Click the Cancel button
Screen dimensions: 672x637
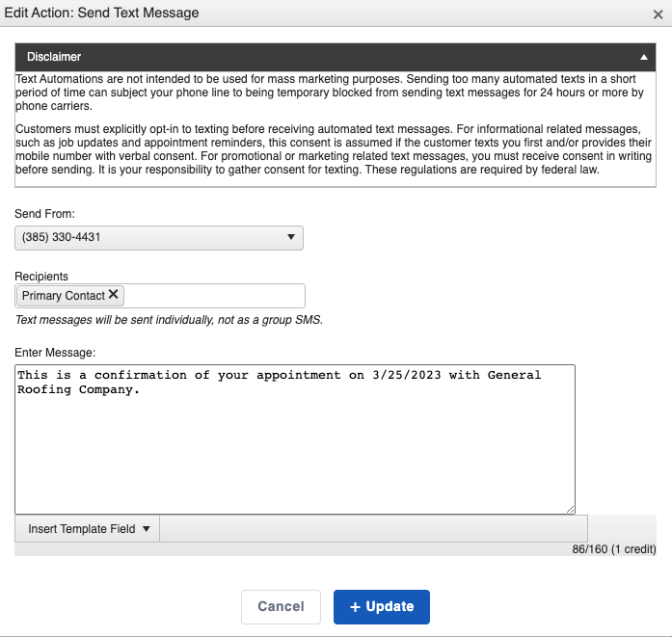click(281, 606)
